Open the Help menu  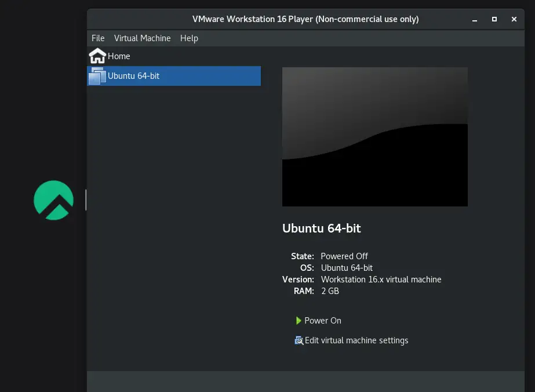click(x=189, y=38)
